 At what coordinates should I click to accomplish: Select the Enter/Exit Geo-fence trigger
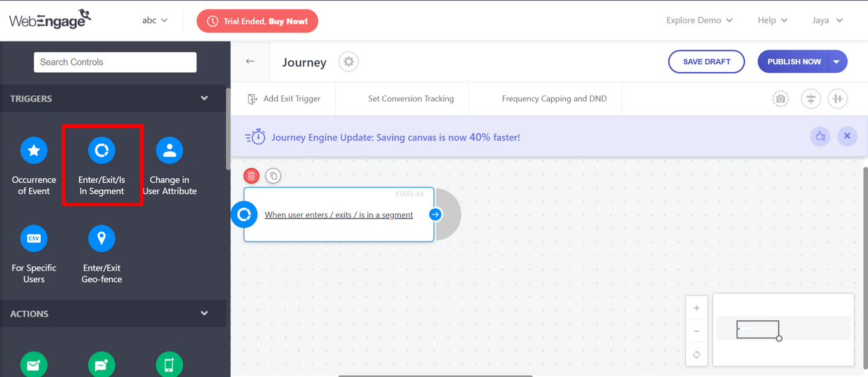point(101,239)
